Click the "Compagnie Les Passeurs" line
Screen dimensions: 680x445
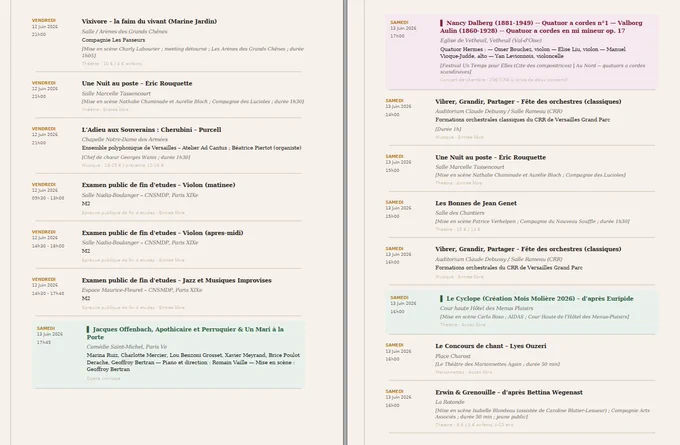click(113, 40)
